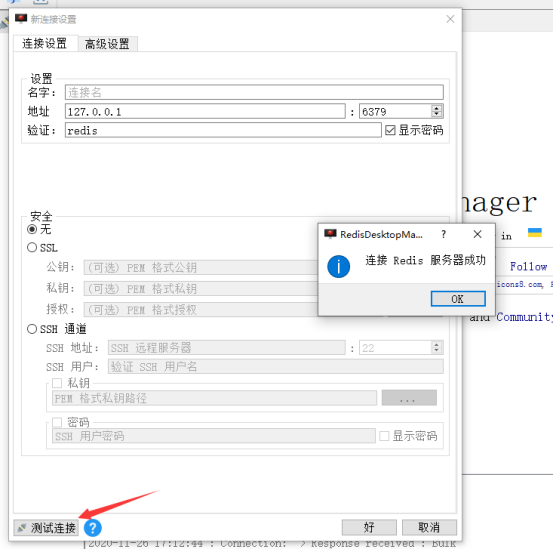Click the PEM public key (公钥) field

(201, 268)
